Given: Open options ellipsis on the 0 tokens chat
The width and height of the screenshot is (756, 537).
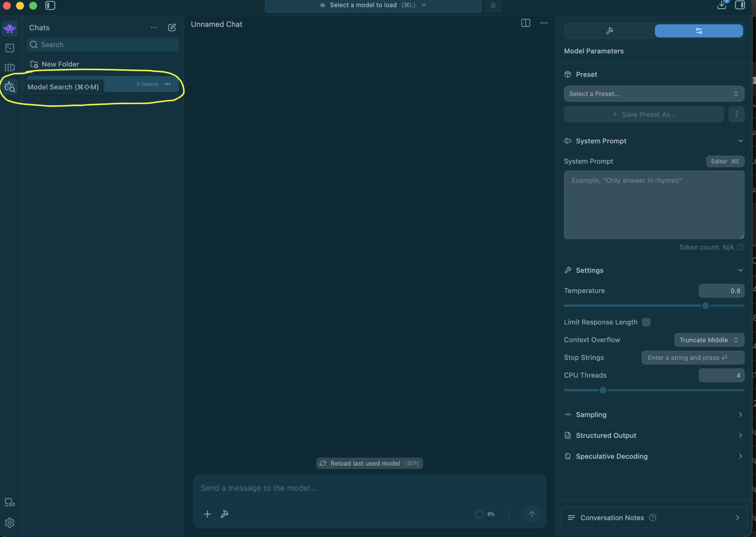Looking at the screenshot, I should pyautogui.click(x=167, y=84).
